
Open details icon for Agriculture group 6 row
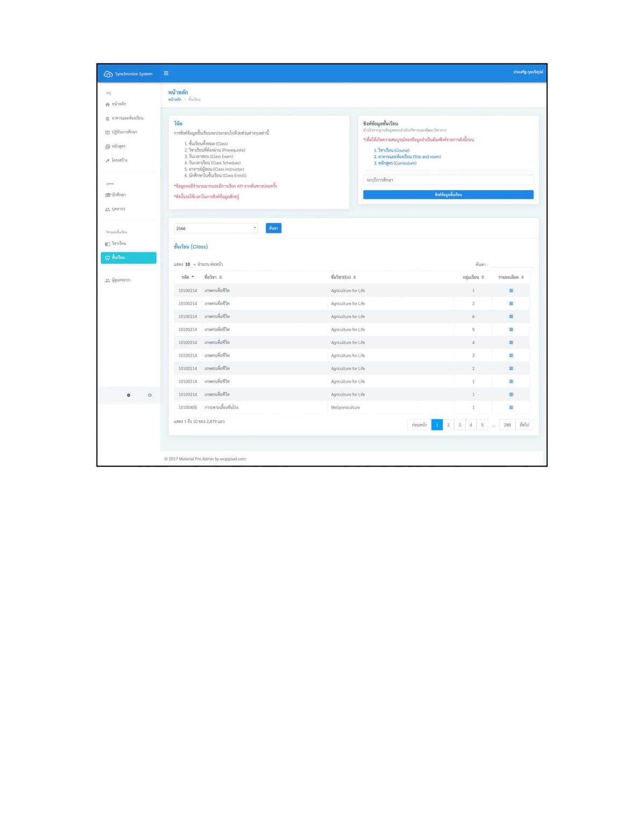click(x=511, y=317)
